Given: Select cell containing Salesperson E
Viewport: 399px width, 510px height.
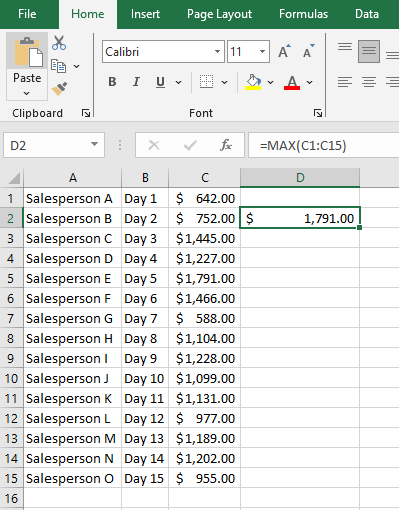Looking at the screenshot, I should 73,279.
